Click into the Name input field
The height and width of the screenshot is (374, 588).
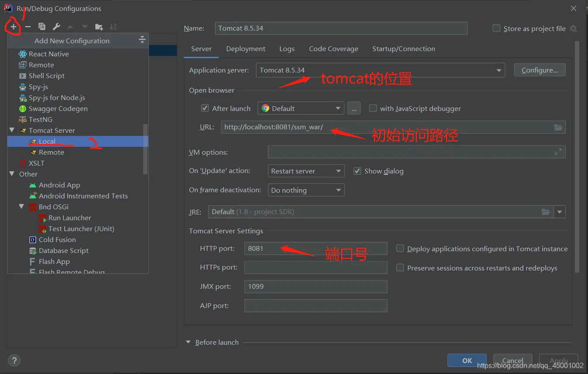pyautogui.click(x=341, y=28)
